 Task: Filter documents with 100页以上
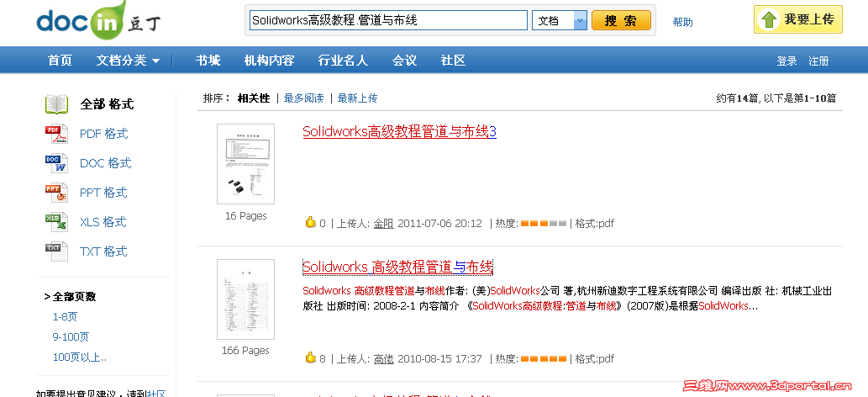[80, 357]
